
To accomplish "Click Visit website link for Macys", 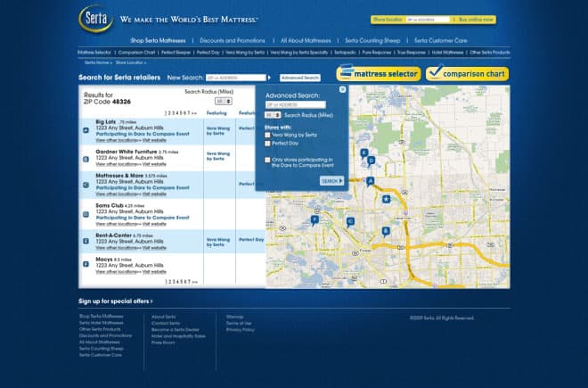I will (154, 271).
